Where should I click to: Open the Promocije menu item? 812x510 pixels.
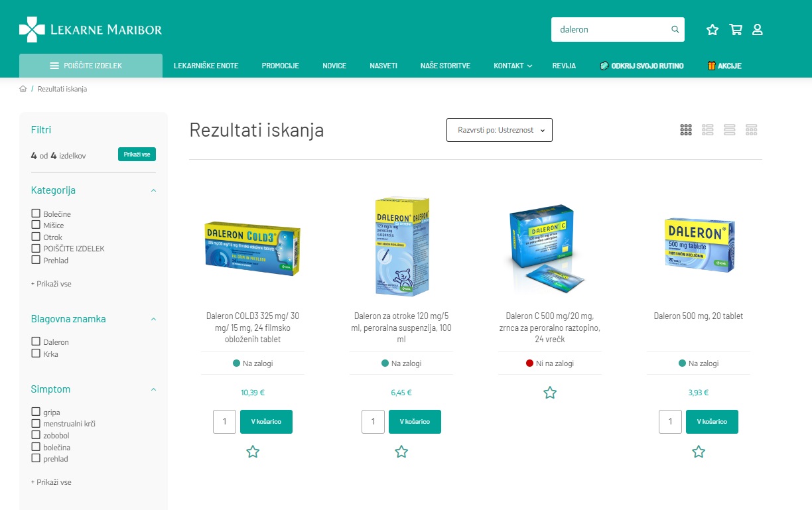click(281, 66)
